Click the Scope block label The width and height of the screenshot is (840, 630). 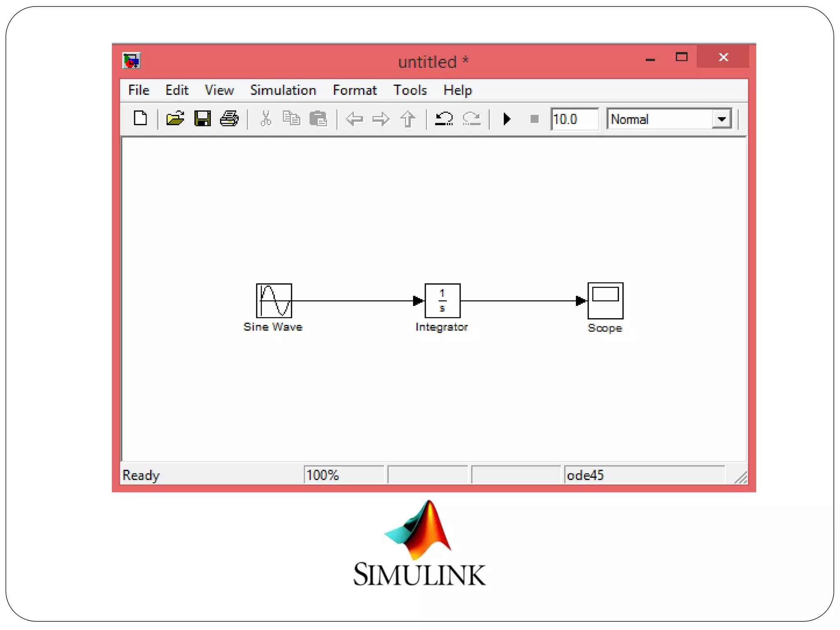[x=605, y=328]
